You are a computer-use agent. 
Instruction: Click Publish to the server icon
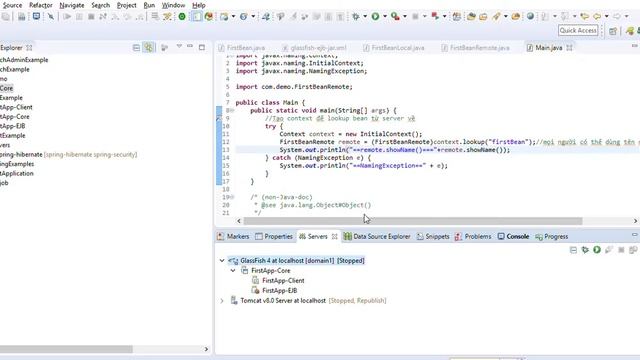coord(633,250)
